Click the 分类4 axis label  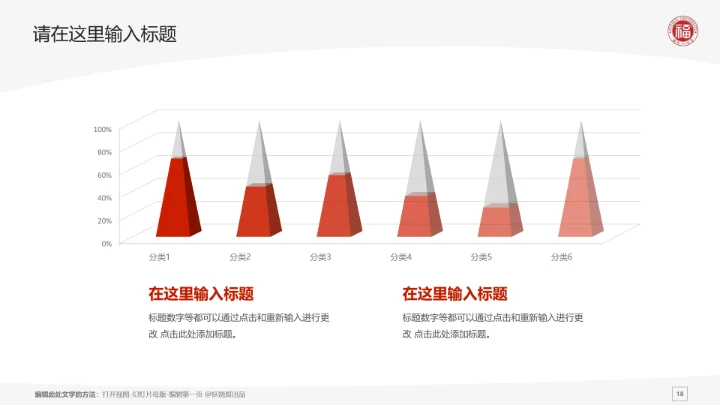point(401,257)
